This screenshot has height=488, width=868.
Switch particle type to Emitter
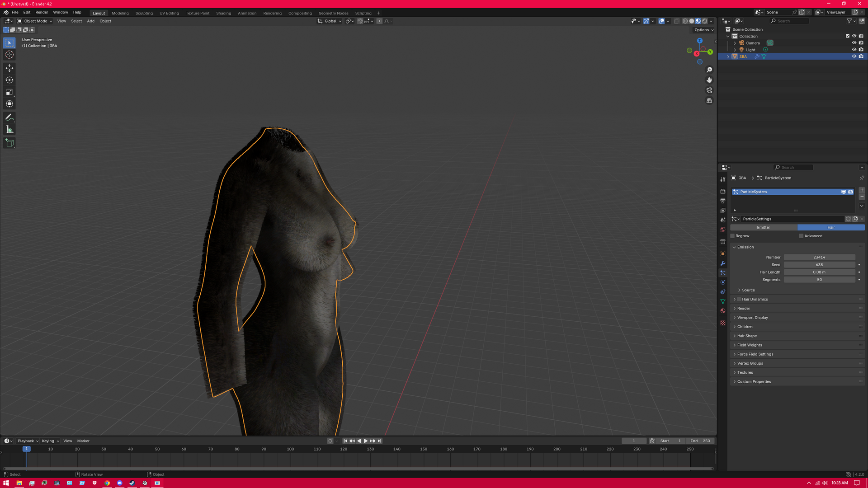(764, 228)
